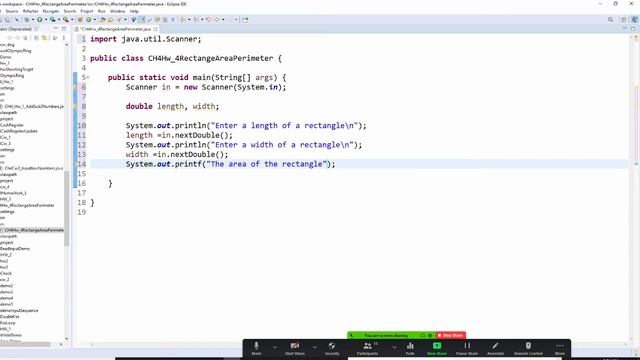
Task: Toggle Mark Occurrences in toolbar
Action: click(142, 20)
